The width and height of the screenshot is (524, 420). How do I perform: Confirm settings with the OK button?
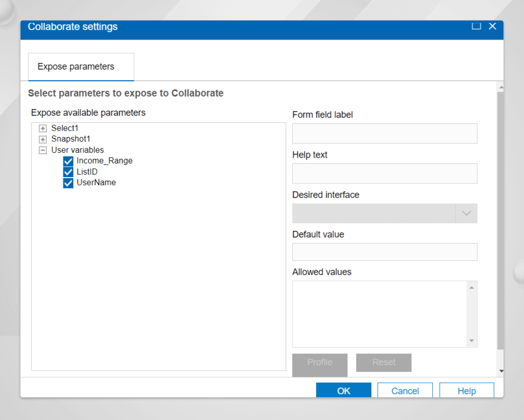(x=343, y=391)
